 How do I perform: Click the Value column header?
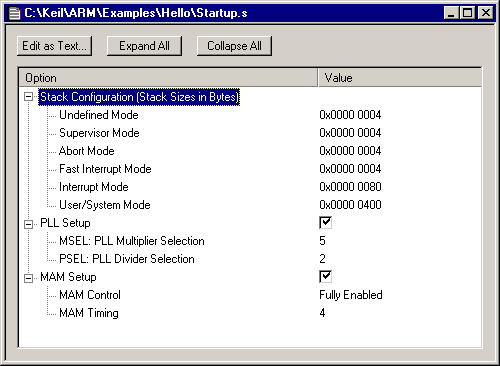coord(400,78)
